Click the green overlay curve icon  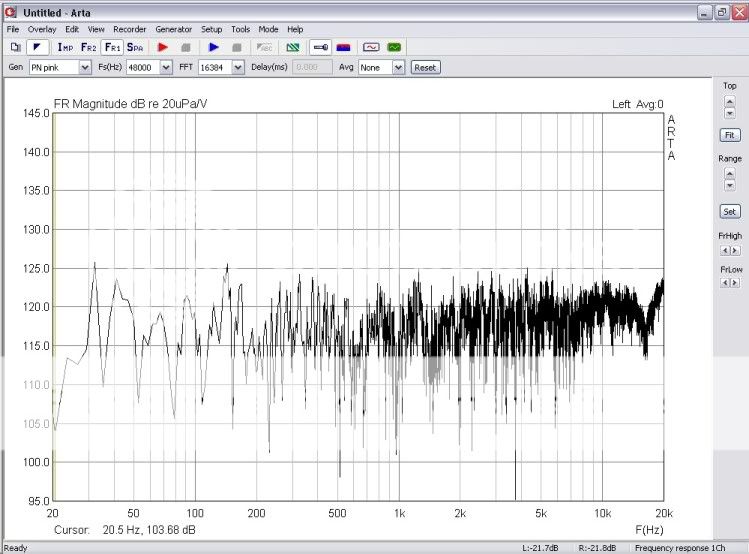pos(293,47)
